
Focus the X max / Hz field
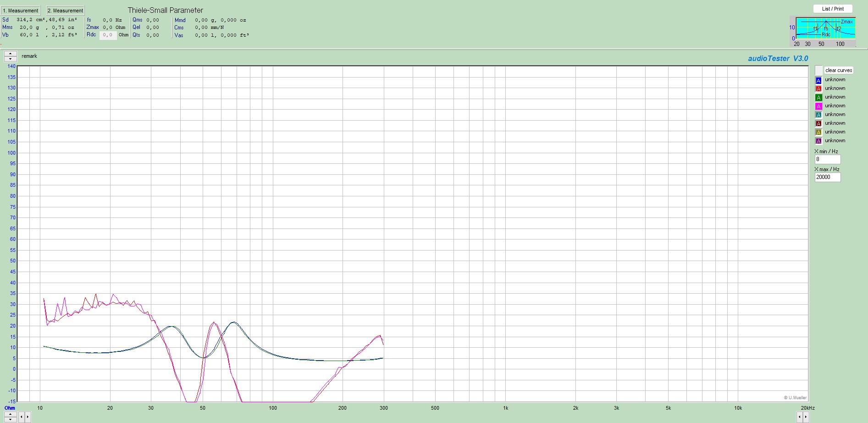(x=828, y=177)
